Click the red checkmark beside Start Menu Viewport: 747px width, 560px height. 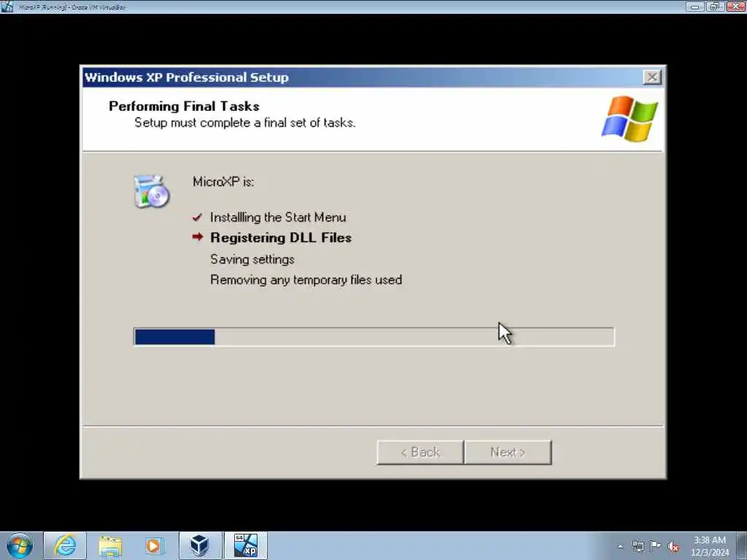coord(197,217)
